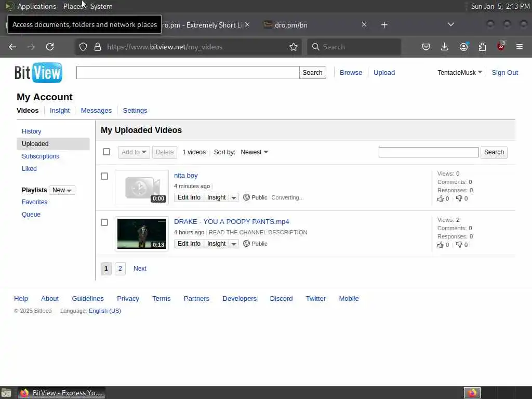Toggle the select-all videos checkbox

point(107,152)
